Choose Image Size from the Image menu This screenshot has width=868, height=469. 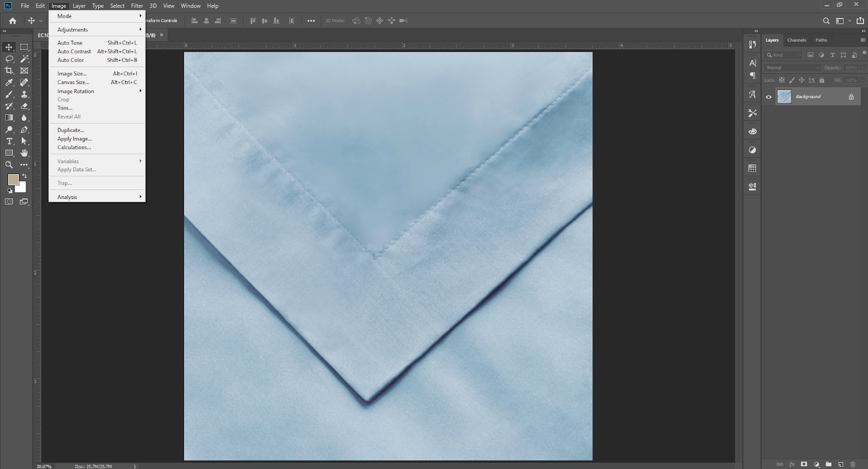click(x=97, y=74)
